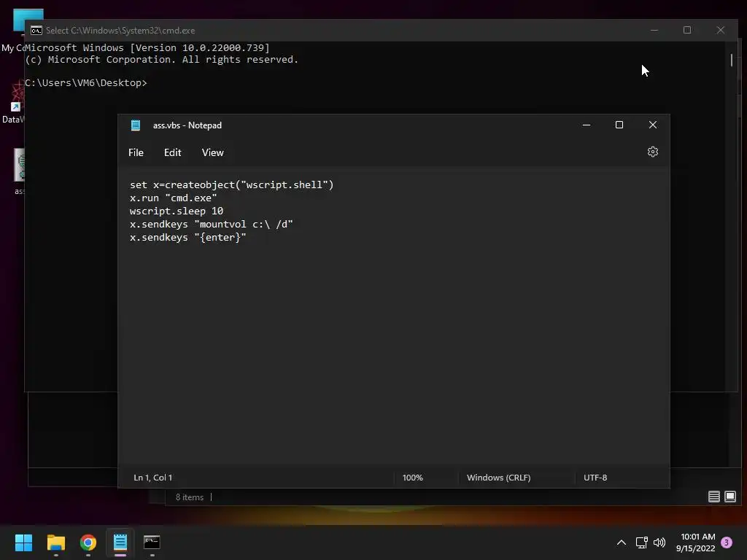Open Notepad settings gear icon
This screenshot has width=747, height=560.
[653, 152]
